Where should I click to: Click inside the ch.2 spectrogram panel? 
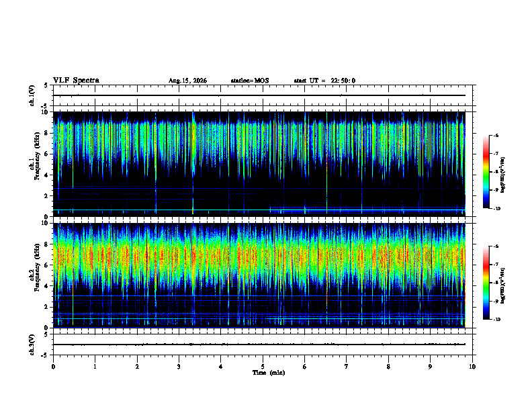coord(259,275)
